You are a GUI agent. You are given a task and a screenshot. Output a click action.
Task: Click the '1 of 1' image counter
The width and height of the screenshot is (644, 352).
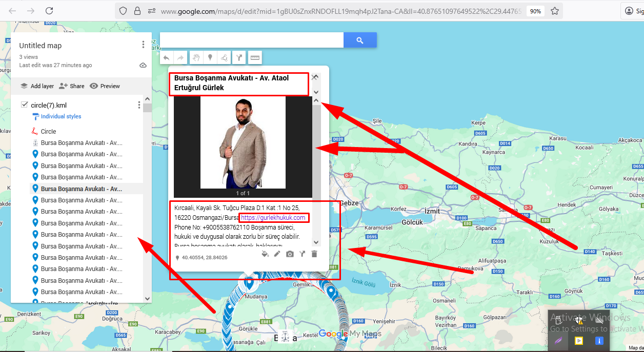pos(243,193)
